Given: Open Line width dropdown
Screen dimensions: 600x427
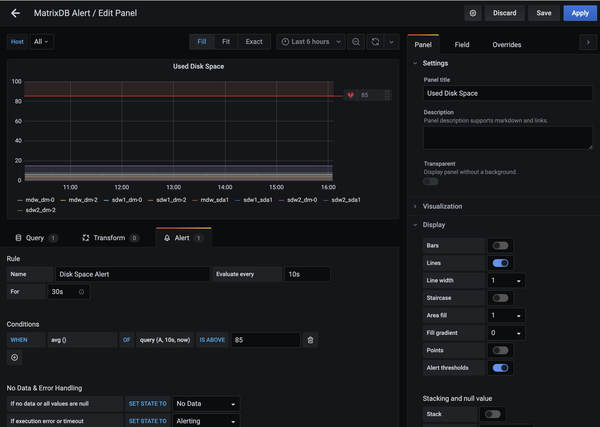Looking at the screenshot, I should click(506, 280).
